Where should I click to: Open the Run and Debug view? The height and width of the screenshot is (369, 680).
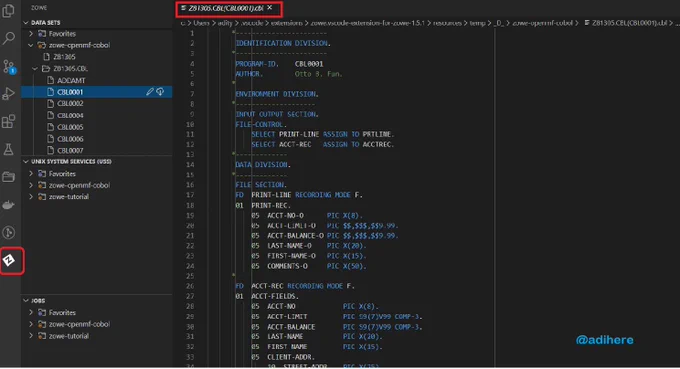8,94
